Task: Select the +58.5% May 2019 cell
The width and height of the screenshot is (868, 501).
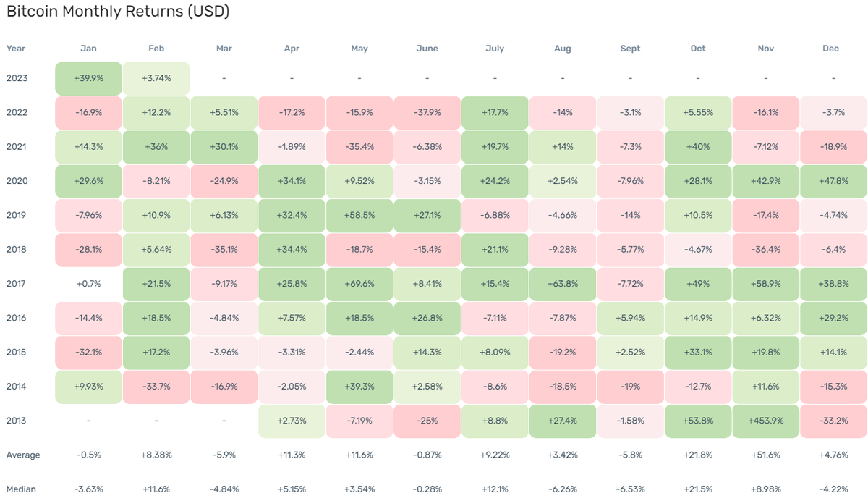Action: coord(359,216)
